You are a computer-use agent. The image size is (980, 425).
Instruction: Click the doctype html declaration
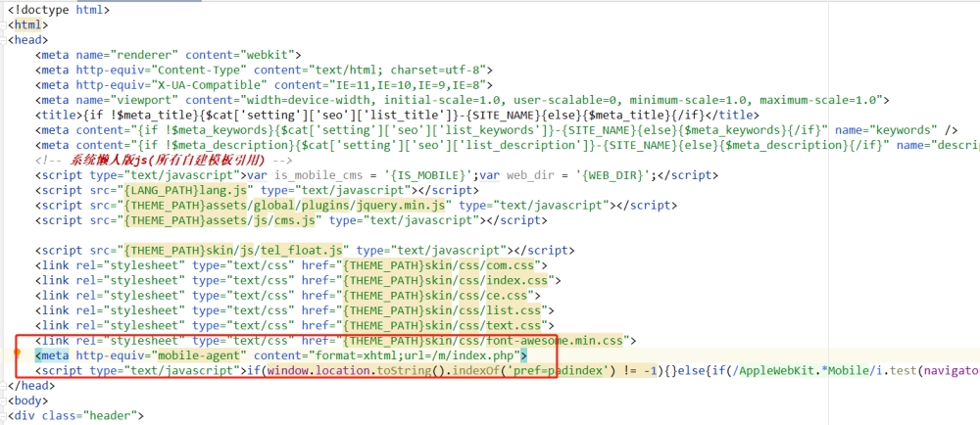(x=59, y=10)
